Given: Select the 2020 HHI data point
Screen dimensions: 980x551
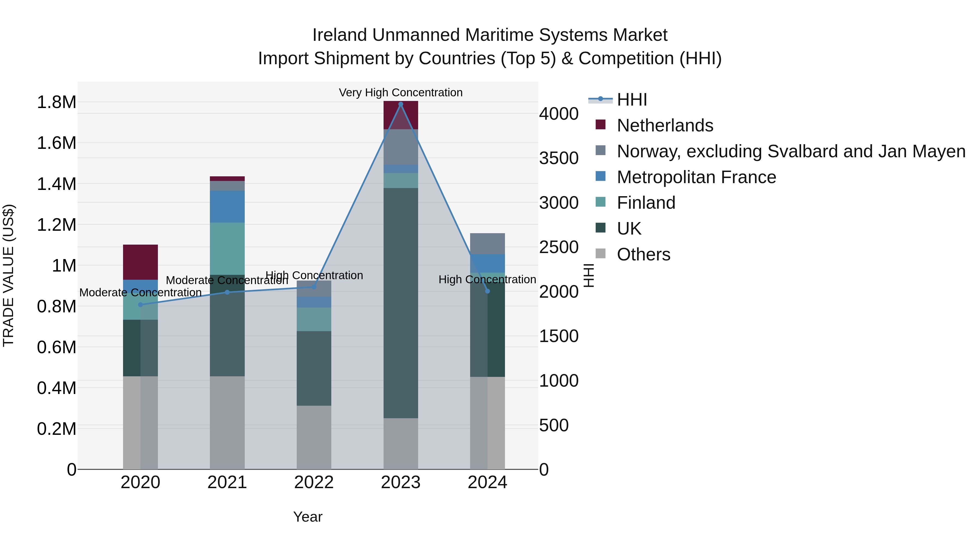Looking at the screenshot, I should point(140,304).
